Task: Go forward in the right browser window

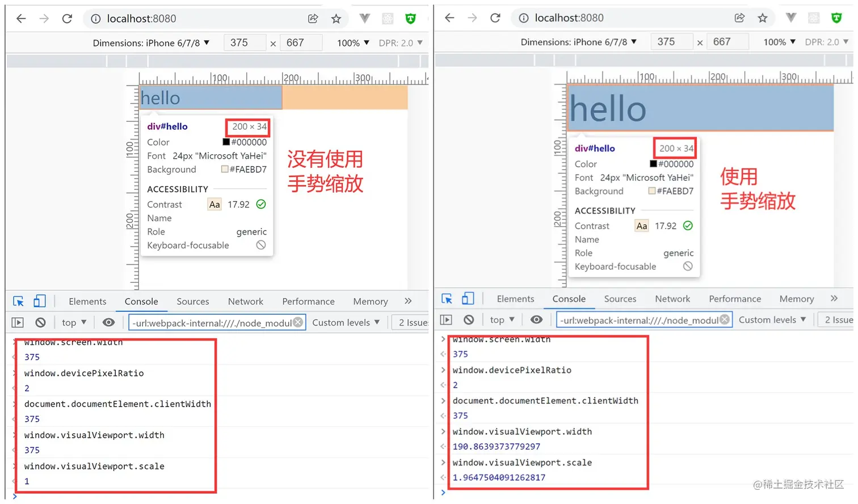Action: (472, 18)
